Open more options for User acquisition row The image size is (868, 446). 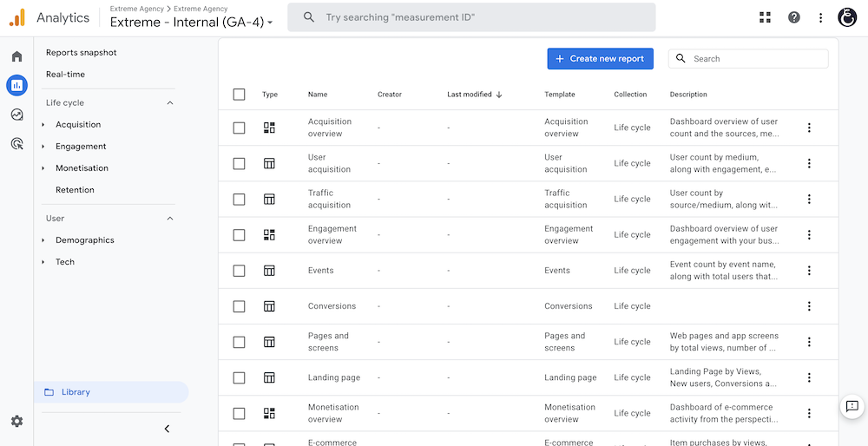809,163
